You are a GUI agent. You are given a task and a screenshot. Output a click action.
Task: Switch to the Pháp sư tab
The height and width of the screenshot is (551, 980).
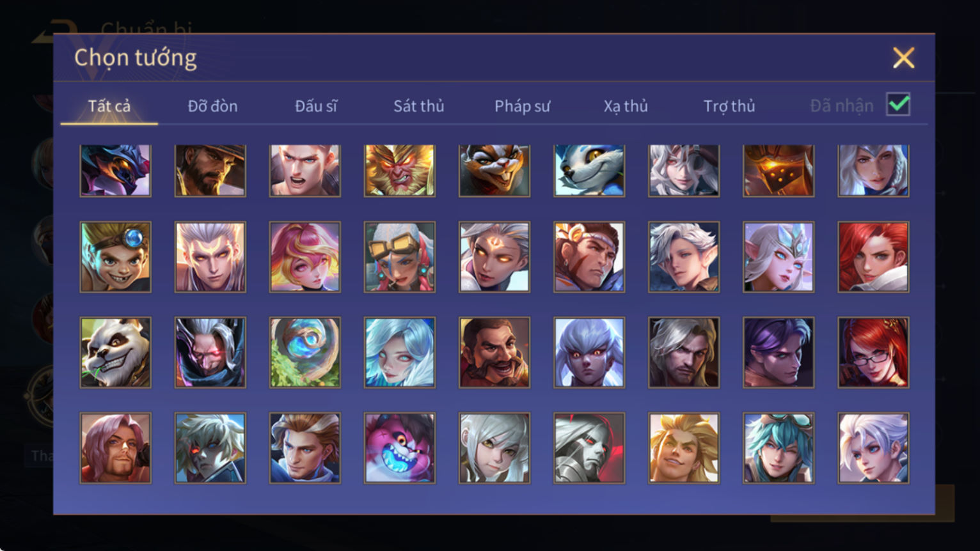point(522,106)
